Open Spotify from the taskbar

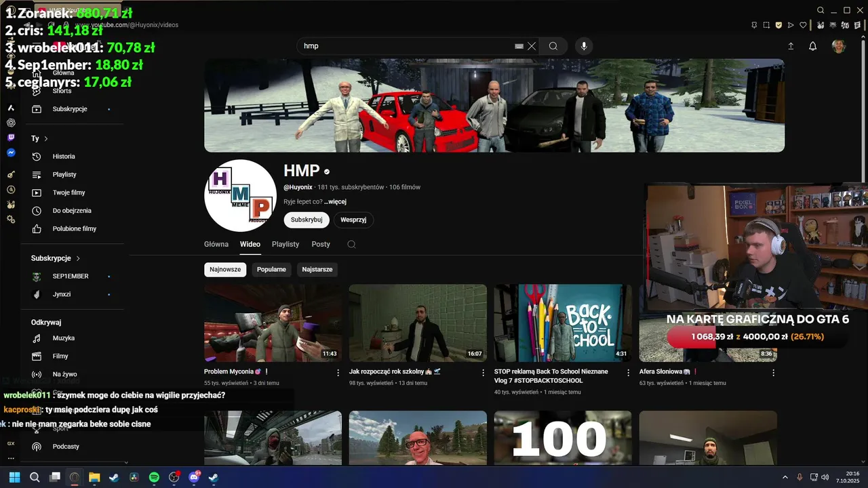pyautogui.click(x=154, y=477)
